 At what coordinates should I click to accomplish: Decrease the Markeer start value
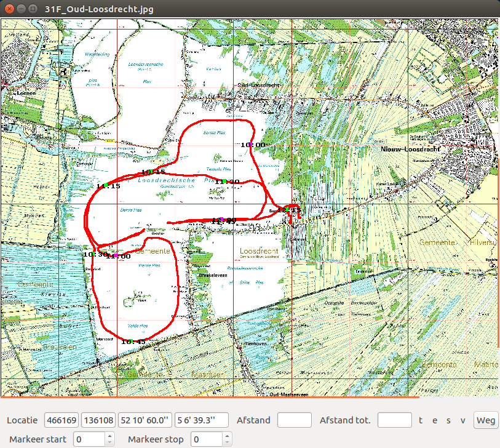[x=109, y=442]
